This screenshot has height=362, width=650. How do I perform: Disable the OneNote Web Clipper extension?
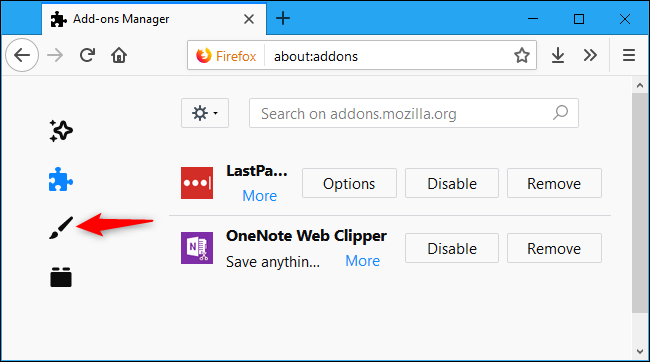[452, 248]
